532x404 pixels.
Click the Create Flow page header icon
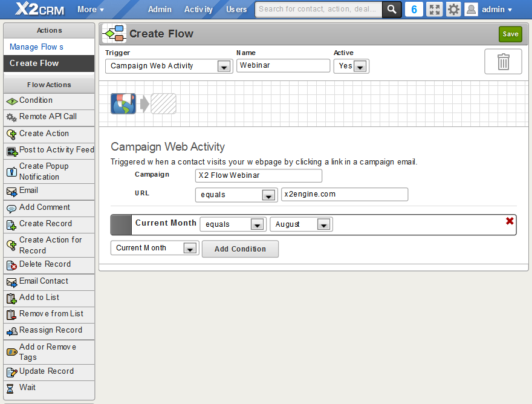pos(114,34)
